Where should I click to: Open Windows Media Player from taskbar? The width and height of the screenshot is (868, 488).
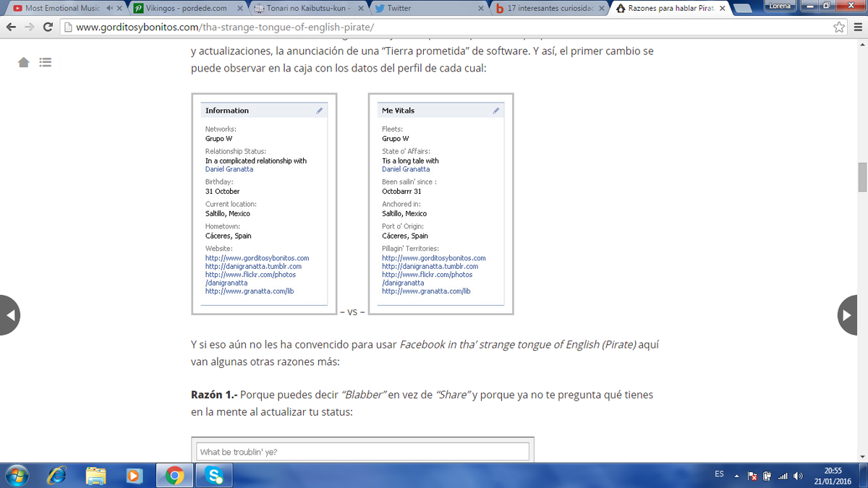tap(135, 475)
